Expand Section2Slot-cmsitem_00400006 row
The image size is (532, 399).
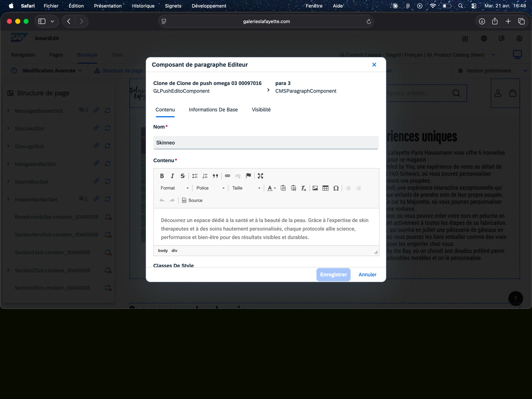[8, 270]
